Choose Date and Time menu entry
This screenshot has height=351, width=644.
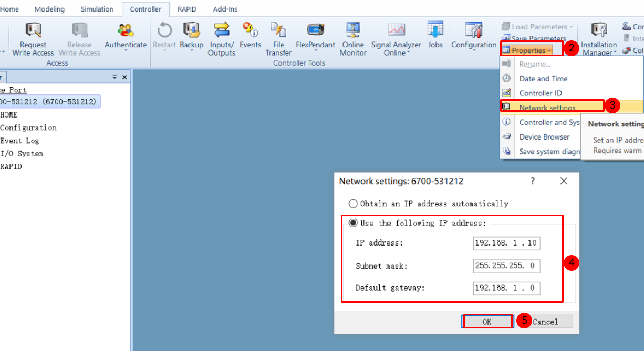pos(543,79)
